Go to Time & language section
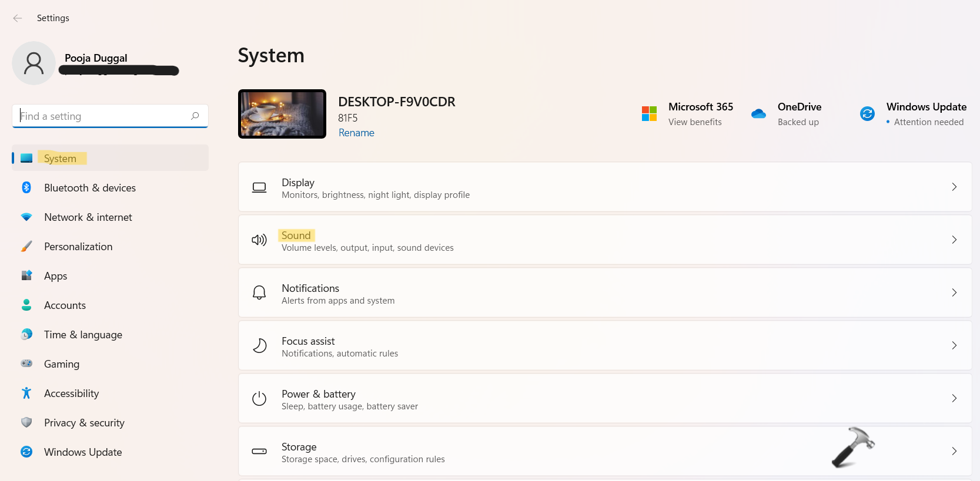The image size is (980, 481). (83, 335)
